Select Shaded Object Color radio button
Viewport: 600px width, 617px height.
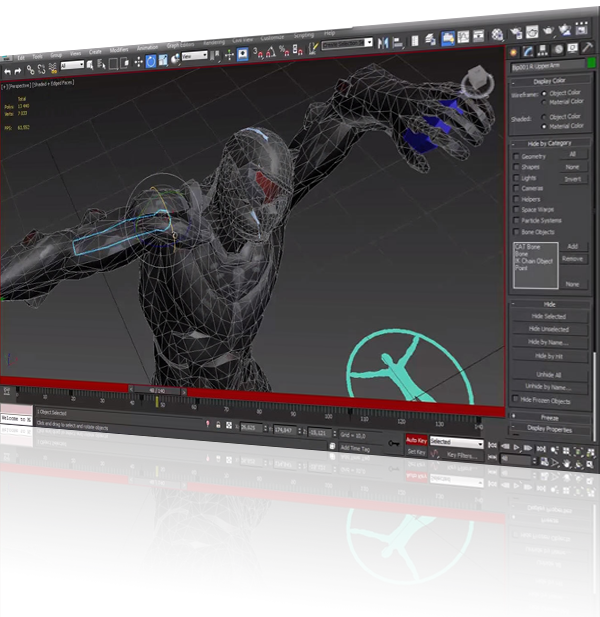click(544, 117)
